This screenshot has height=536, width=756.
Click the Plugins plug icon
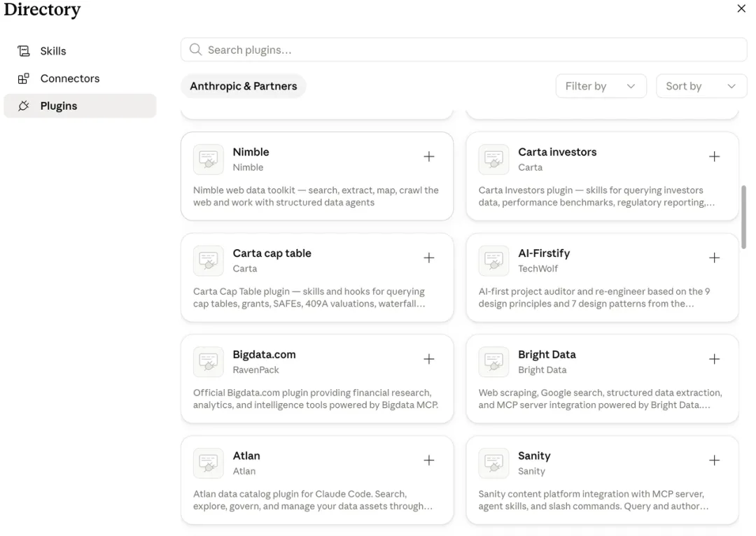coord(24,106)
